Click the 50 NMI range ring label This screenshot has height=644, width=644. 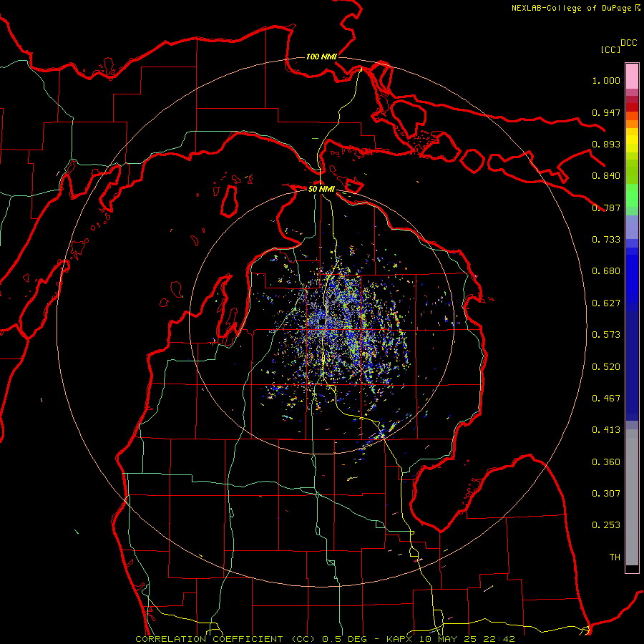pyautogui.click(x=321, y=189)
